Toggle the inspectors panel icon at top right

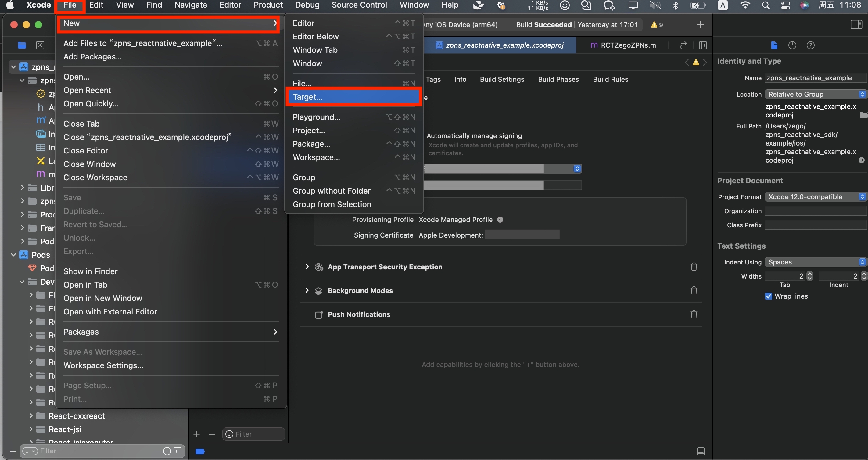[856, 25]
